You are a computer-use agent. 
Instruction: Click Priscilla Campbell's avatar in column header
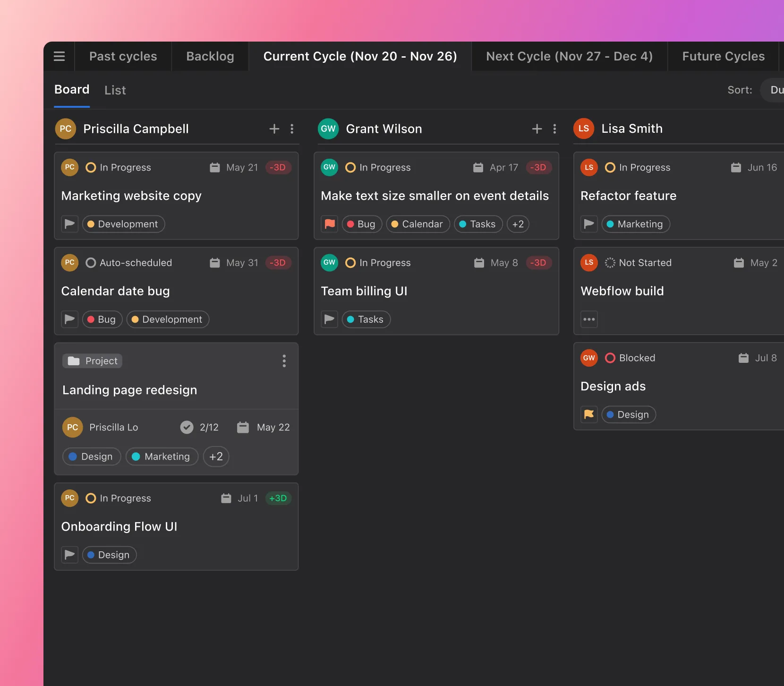pos(65,129)
